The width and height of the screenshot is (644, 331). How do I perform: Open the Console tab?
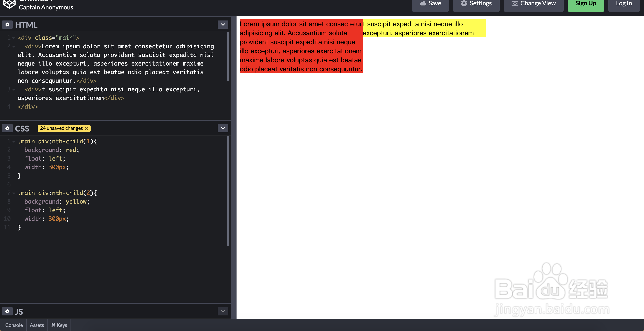coord(14,325)
